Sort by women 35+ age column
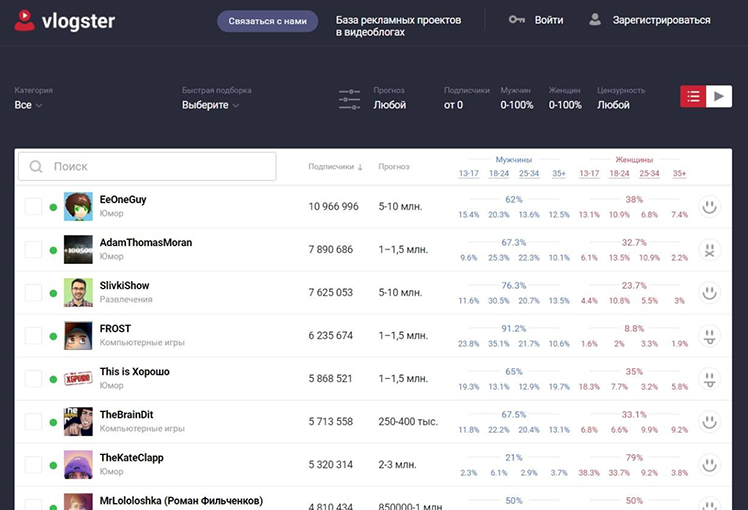Viewport: 748px width, 510px height. (679, 174)
